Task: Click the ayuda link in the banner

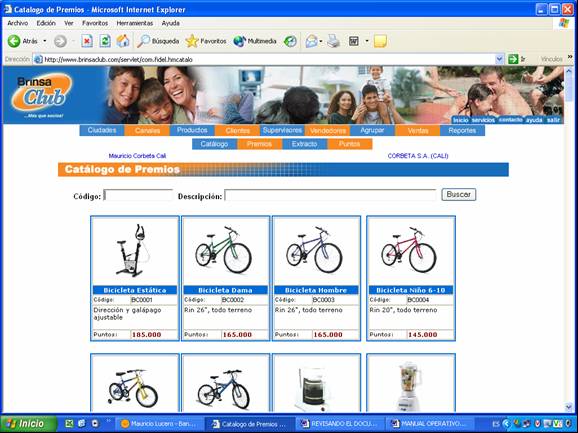Action: pyautogui.click(x=534, y=120)
